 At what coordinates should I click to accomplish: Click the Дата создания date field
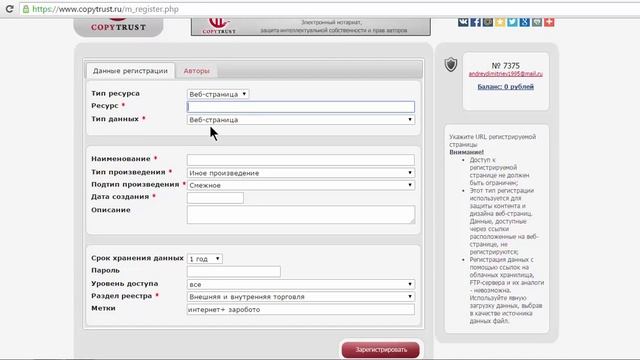pyautogui.click(x=215, y=198)
